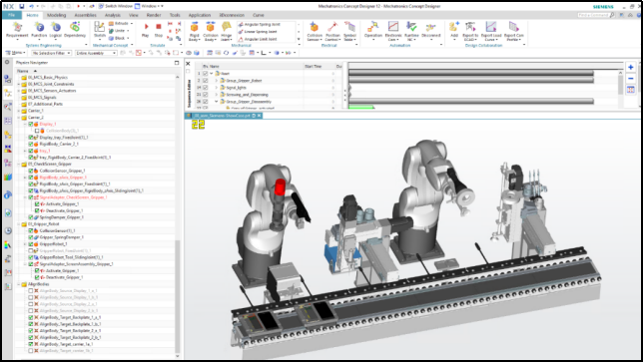
Task: Open the Hinge Joint tool
Action: pos(227,31)
